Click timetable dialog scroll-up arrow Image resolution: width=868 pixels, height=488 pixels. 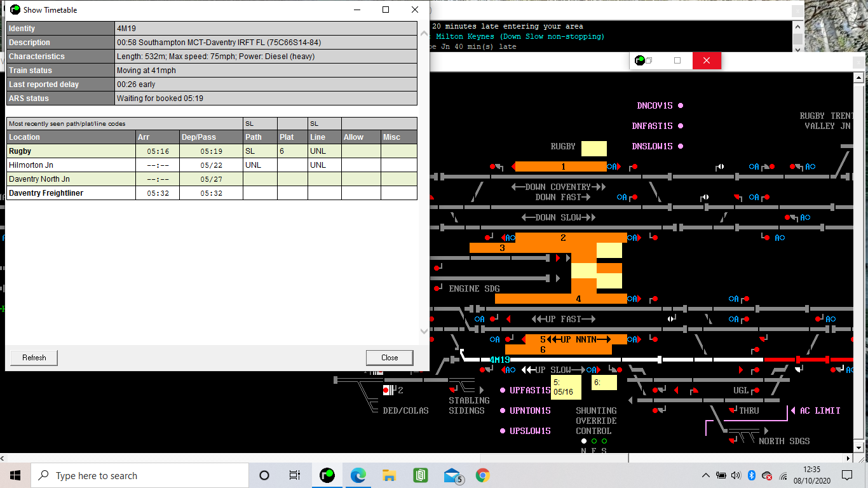[x=424, y=32]
